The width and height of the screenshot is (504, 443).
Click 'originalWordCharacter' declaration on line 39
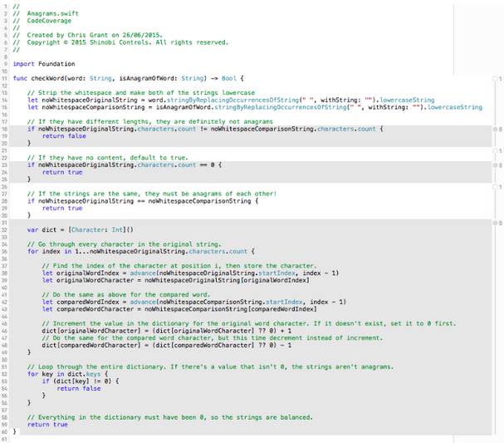(x=95, y=280)
